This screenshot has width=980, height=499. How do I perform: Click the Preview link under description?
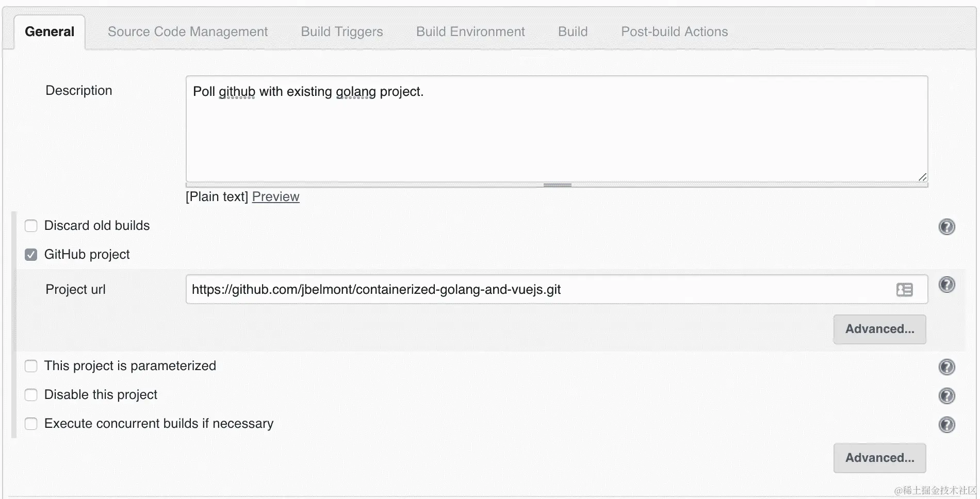[275, 197]
